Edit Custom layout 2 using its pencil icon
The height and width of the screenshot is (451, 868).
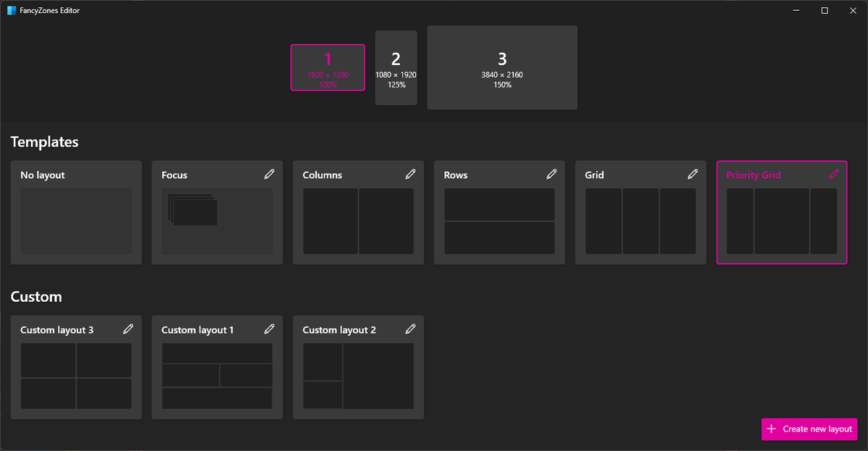point(410,329)
